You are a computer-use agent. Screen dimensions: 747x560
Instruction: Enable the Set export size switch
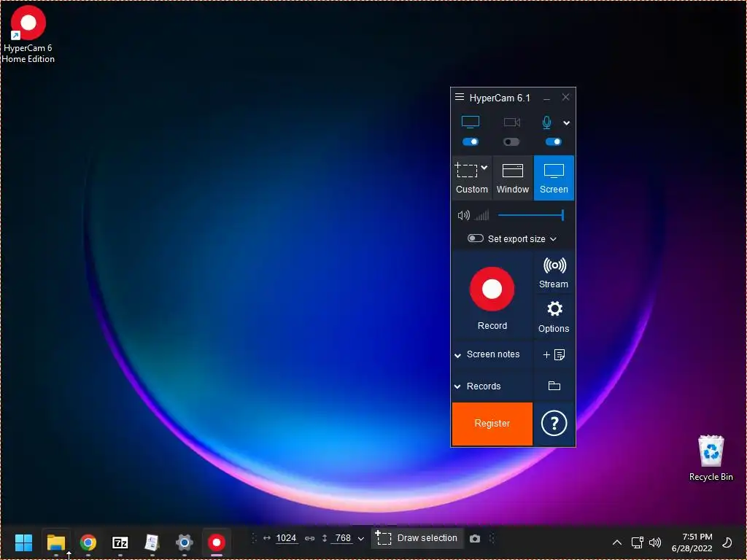coord(476,238)
